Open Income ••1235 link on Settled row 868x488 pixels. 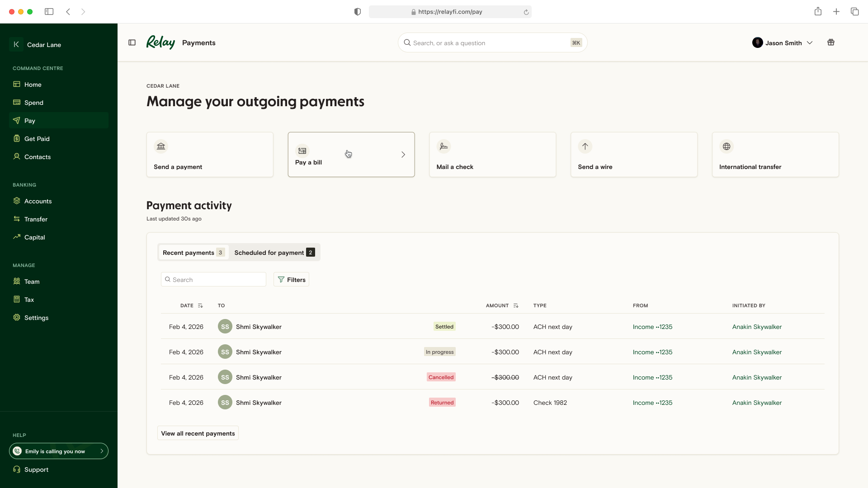point(652,327)
